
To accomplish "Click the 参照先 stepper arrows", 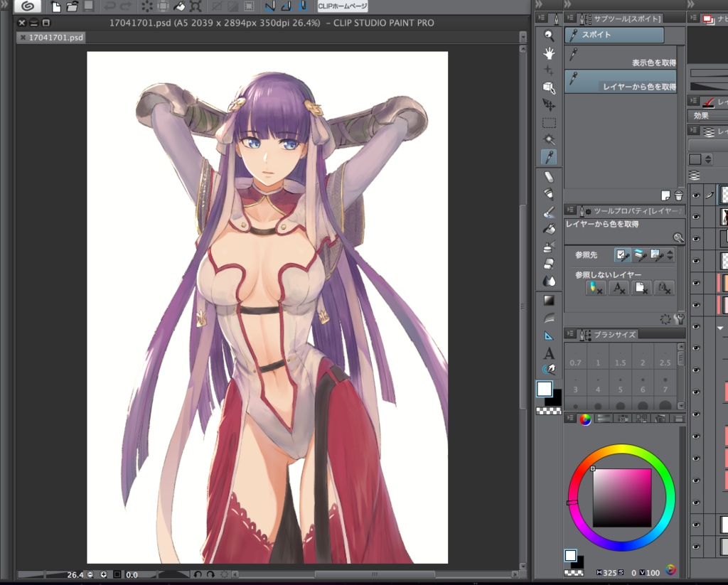I will [x=670, y=255].
